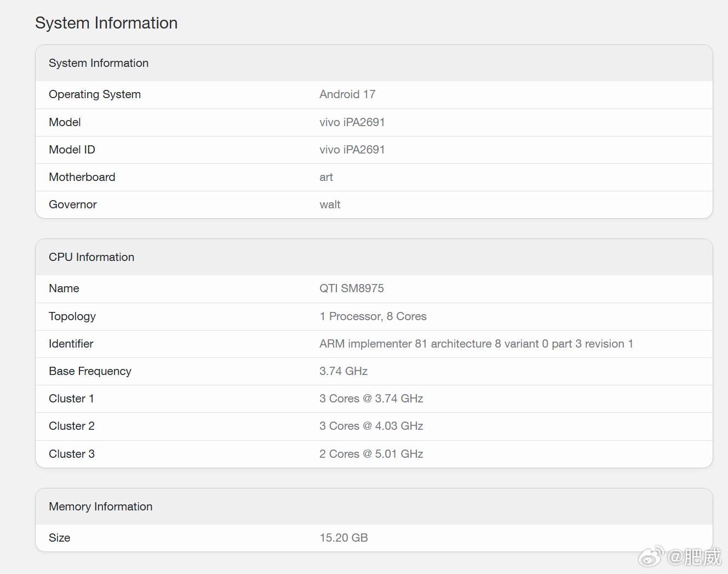Select "vivo iPA2691" in the Model ID row

[x=352, y=150]
